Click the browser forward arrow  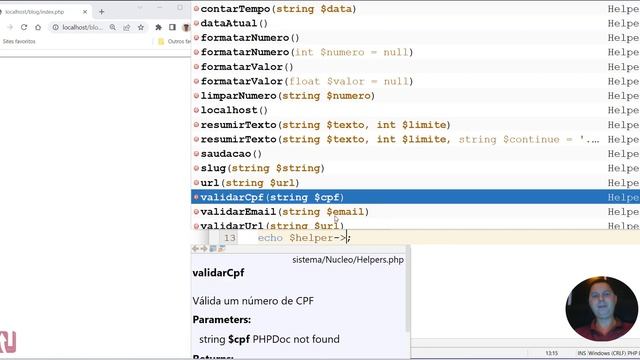tap(10, 27)
